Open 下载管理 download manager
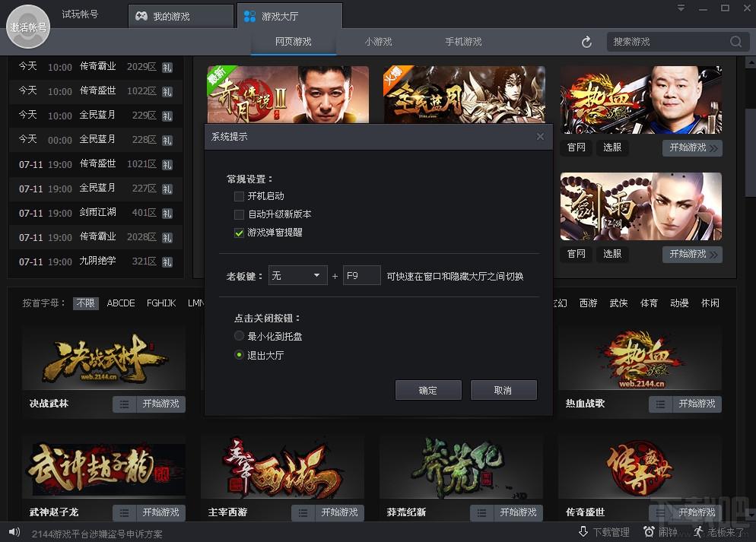Screen dimensions: 756x542 (x=604, y=532)
